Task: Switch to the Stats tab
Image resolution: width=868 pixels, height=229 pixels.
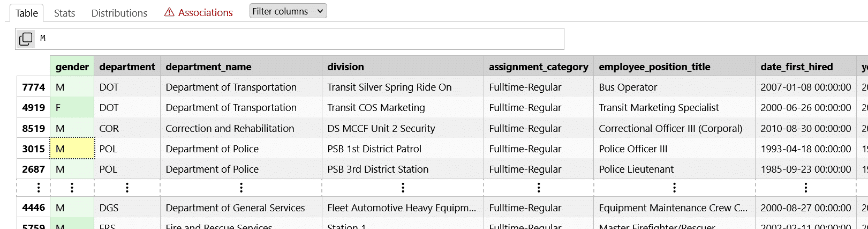Action: coord(64,13)
